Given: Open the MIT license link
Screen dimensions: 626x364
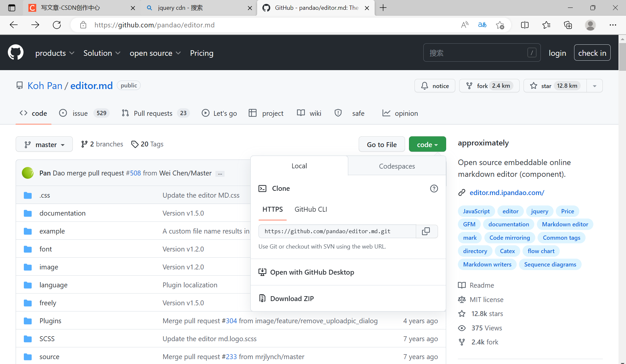Looking at the screenshot, I should 486,299.
